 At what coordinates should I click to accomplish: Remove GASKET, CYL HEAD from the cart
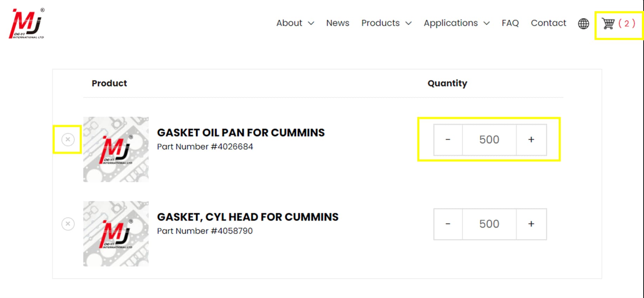(68, 223)
